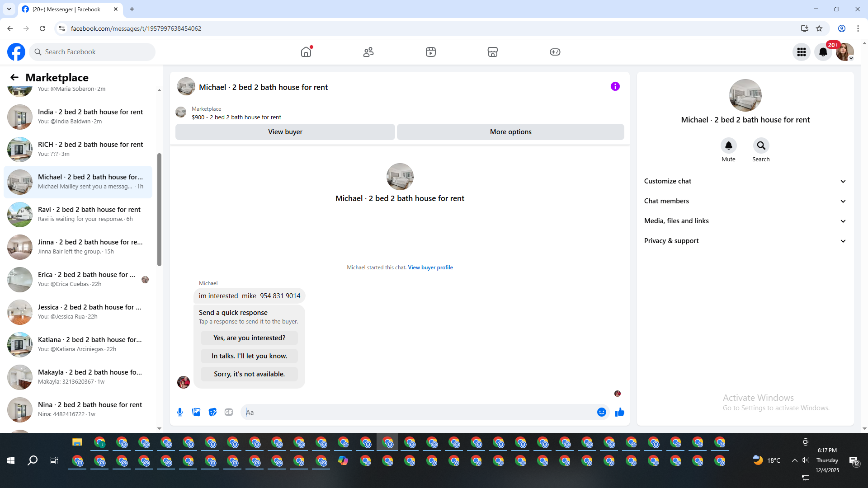This screenshot has height=488, width=868.
Task: Open the Marketplace tab in top navigation
Action: click(492, 52)
